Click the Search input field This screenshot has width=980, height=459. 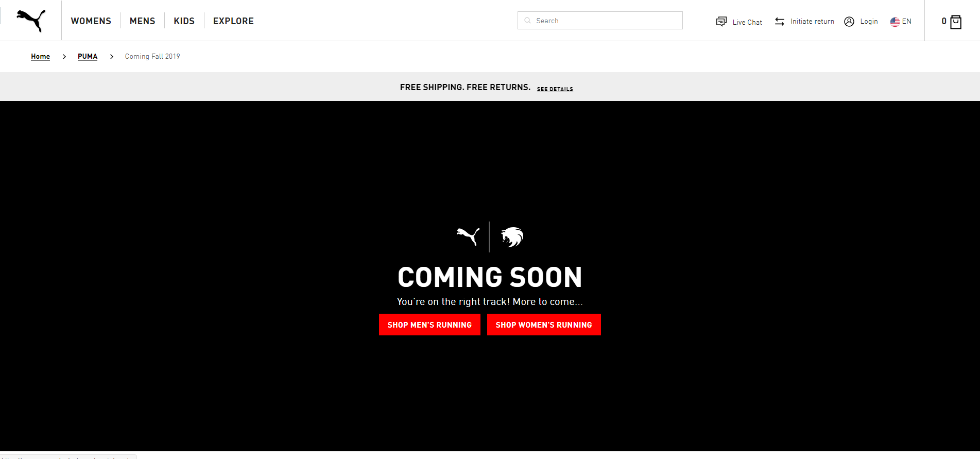(x=600, y=21)
